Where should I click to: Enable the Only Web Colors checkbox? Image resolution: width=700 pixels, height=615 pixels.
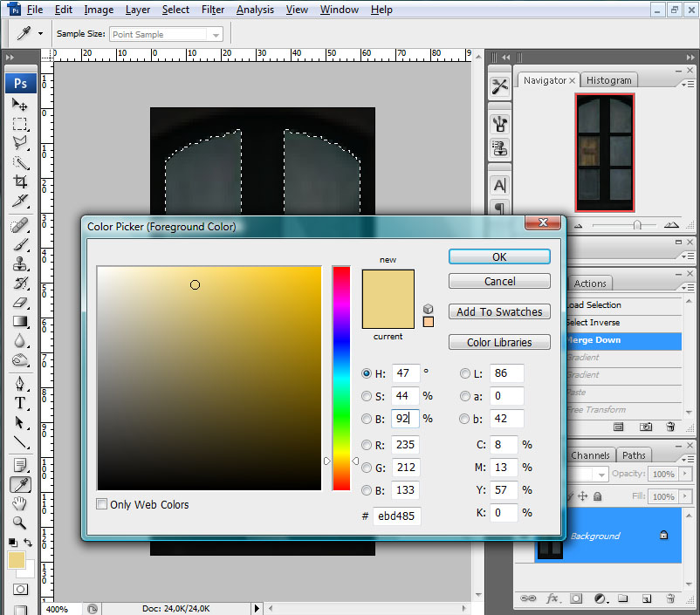pyautogui.click(x=102, y=504)
